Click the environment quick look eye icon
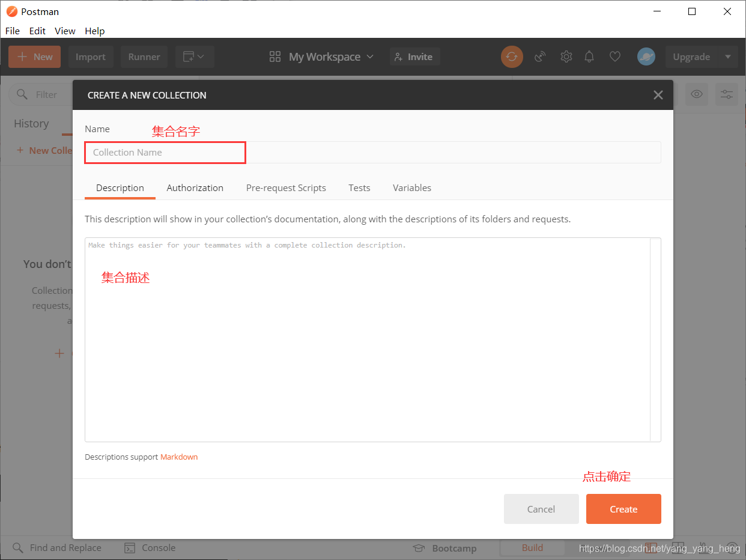Viewport: 746px width, 560px height. coord(697,94)
